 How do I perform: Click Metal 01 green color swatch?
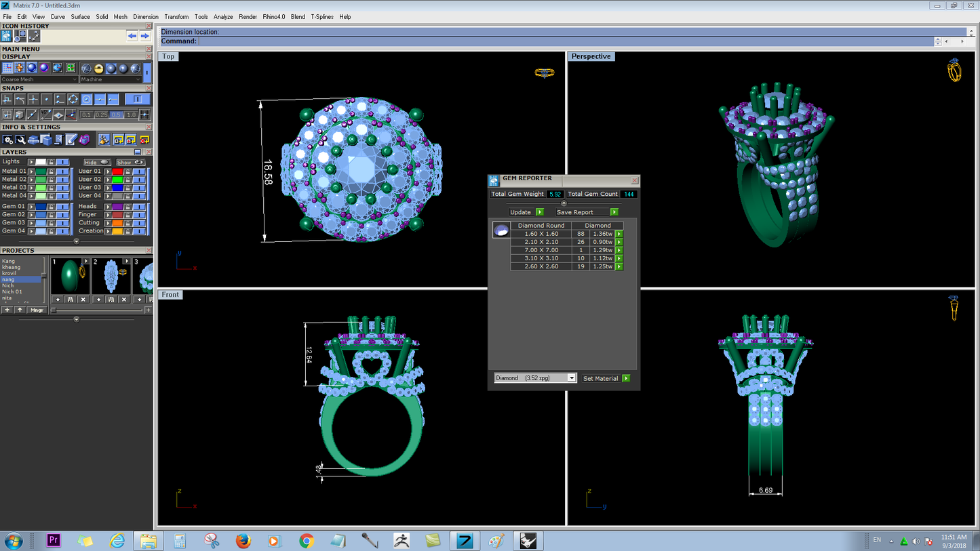[x=41, y=171]
